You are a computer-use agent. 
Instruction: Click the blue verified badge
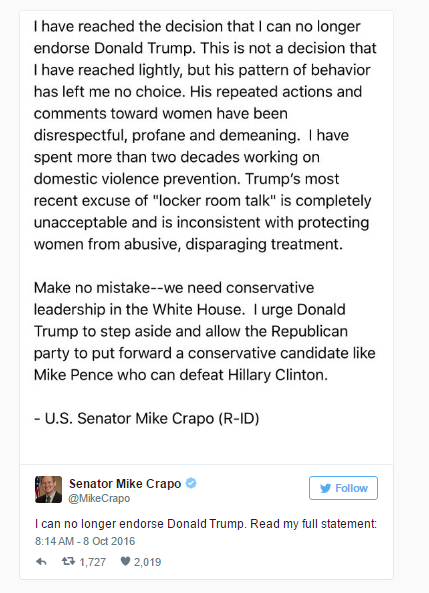(x=191, y=483)
